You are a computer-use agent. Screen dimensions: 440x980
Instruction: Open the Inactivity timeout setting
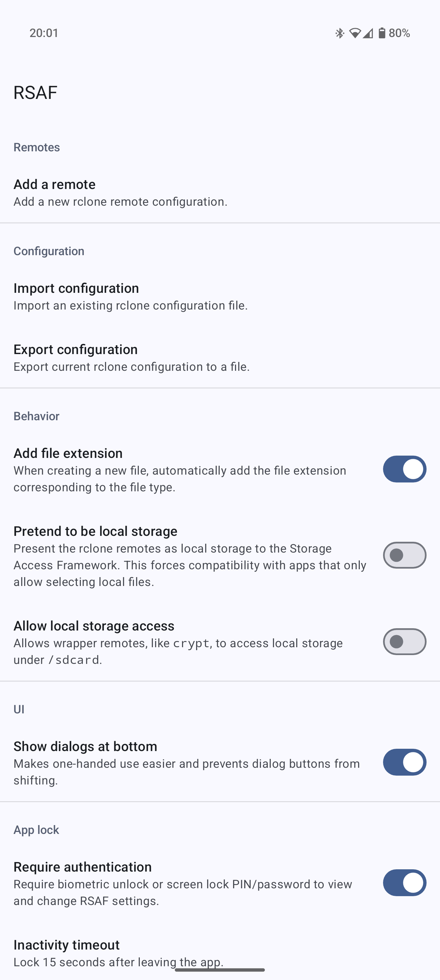pyautogui.click(x=118, y=953)
